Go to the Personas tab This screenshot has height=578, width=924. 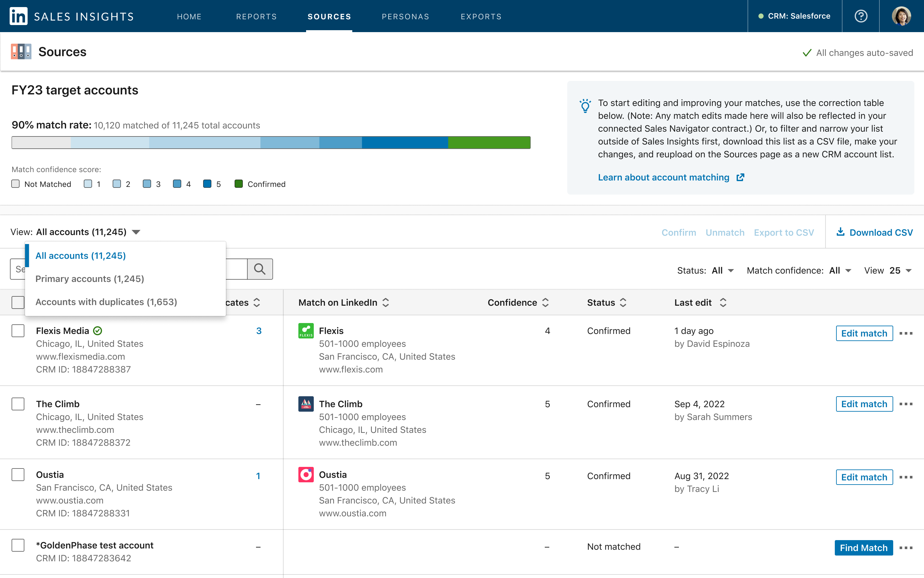(406, 16)
